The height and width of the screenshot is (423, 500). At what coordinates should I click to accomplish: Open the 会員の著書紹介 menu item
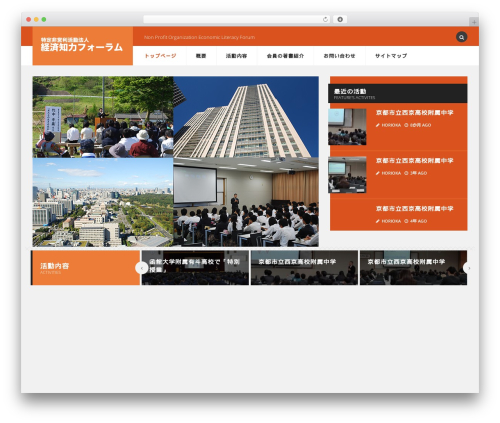pyautogui.click(x=285, y=56)
